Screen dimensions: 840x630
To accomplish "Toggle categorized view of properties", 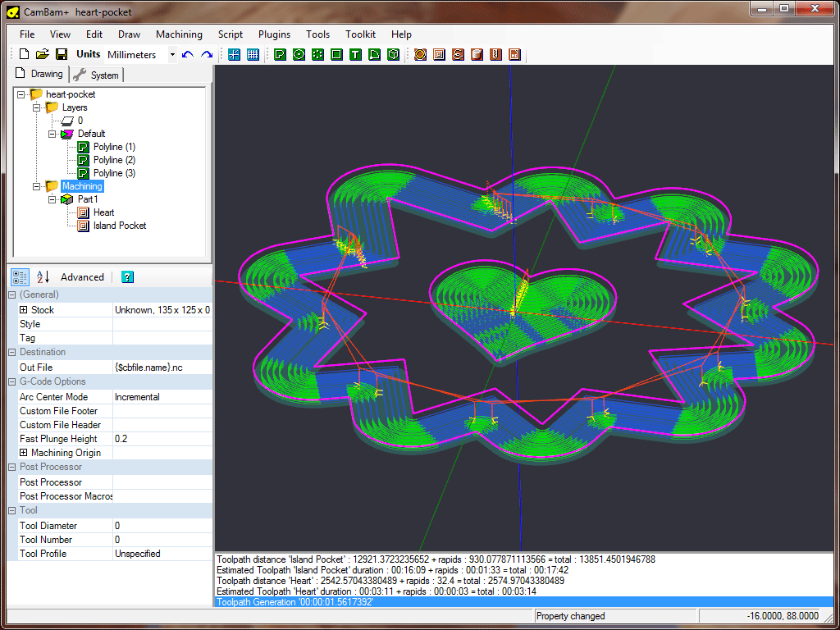I will (x=21, y=277).
